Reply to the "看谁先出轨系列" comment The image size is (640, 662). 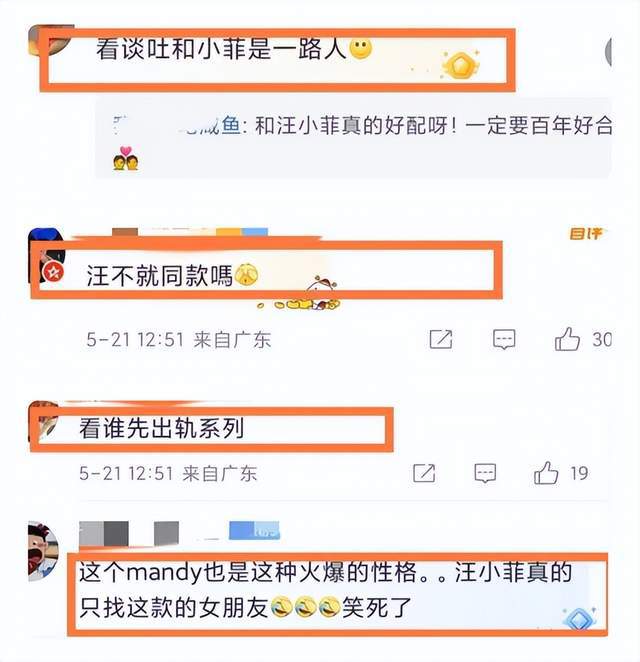485,473
